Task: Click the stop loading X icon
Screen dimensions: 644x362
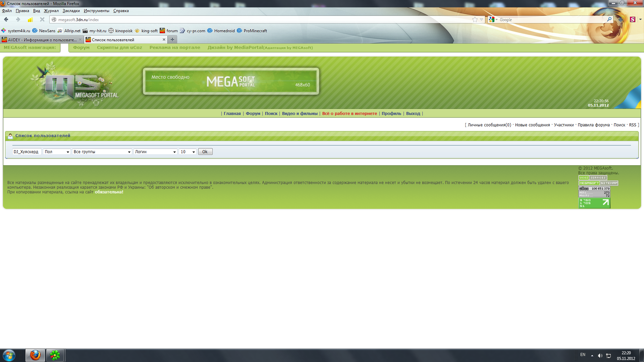Action: tap(42, 19)
